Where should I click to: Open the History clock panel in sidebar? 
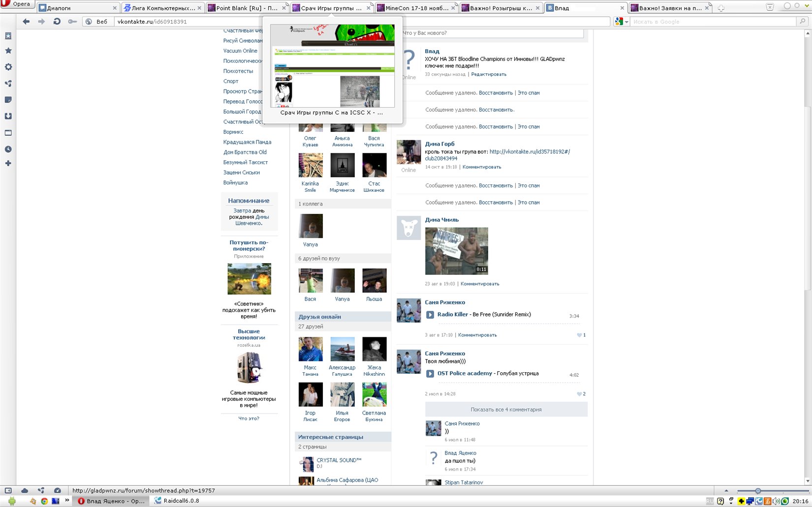[8, 149]
